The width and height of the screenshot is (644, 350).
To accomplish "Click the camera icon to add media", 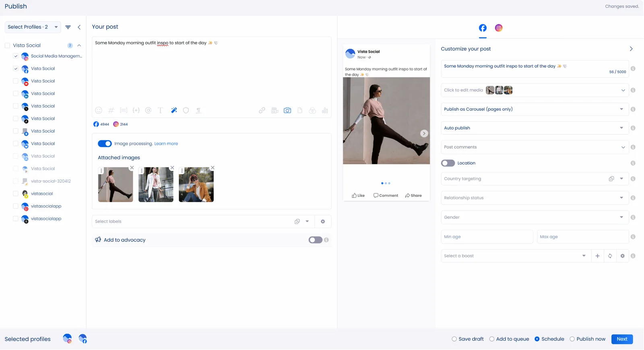I will 287,110.
